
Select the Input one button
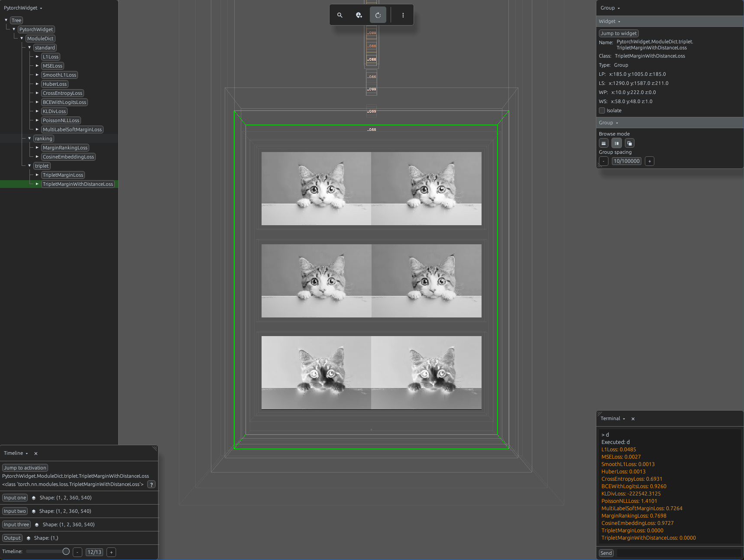15,498
